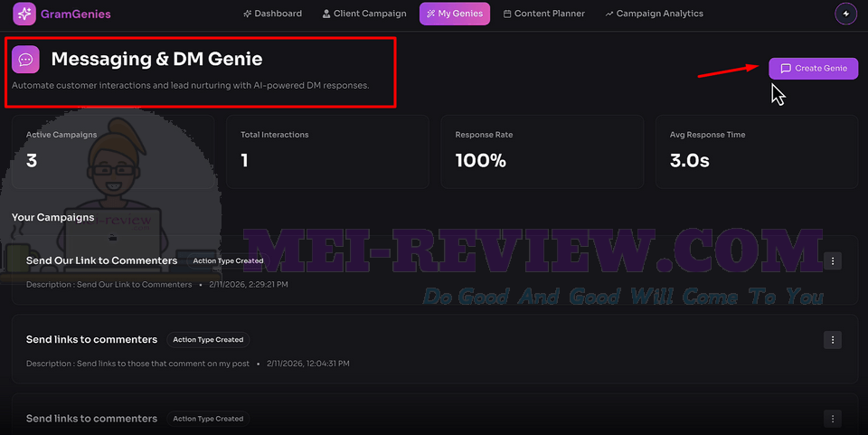Click the 2/11/2026, 12:04:31 PM timestamp
Image resolution: width=868 pixels, height=435 pixels.
click(307, 364)
